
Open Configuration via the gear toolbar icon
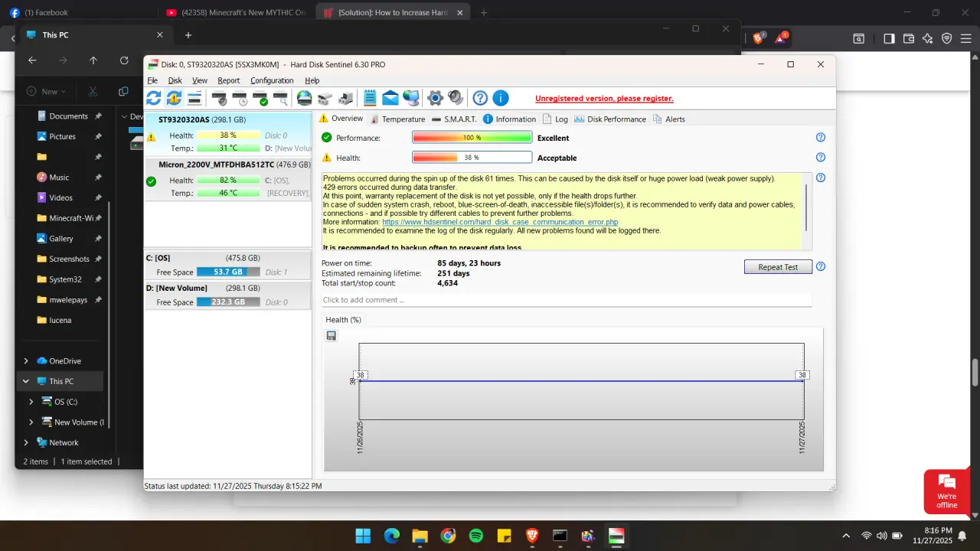tap(436, 98)
